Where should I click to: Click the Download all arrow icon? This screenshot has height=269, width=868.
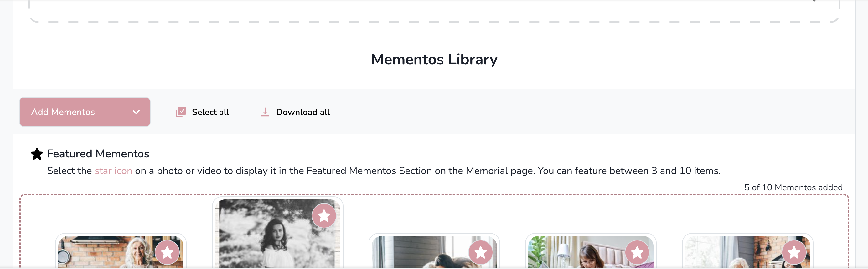[x=265, y=112]
